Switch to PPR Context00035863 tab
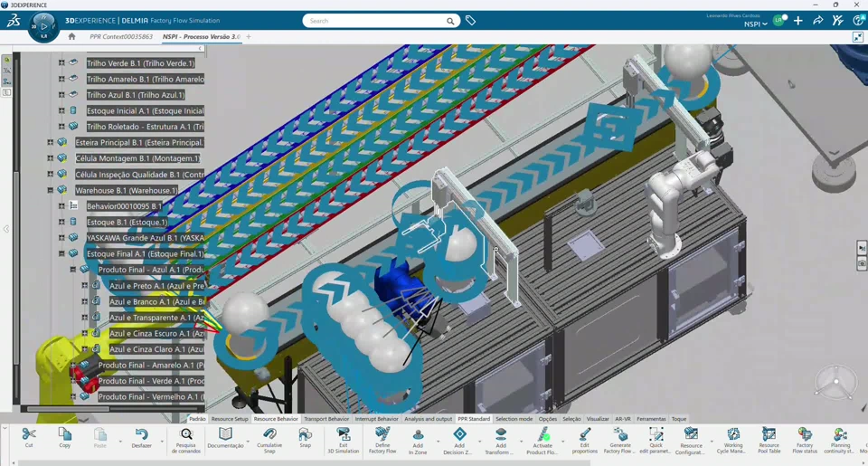Viewport: 868px width, 466px height. pyautogui.click(x=120, y=36)
